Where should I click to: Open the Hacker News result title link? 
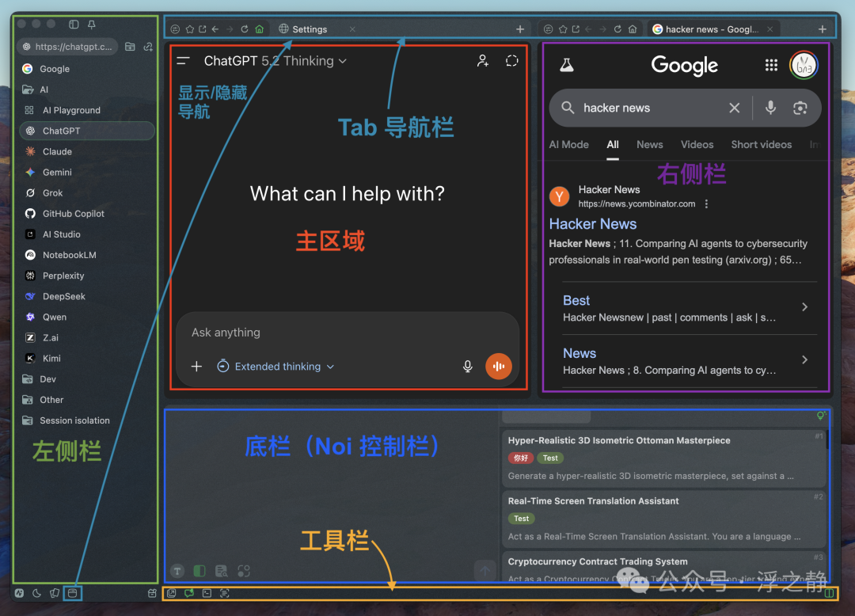[593, 224]
